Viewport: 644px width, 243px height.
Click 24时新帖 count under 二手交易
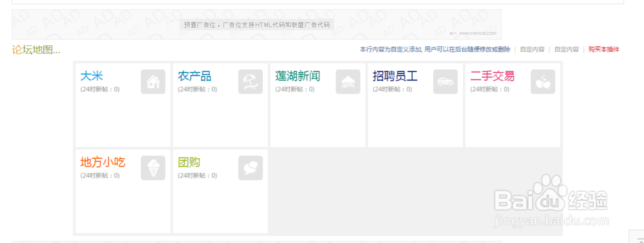[489, 89]
